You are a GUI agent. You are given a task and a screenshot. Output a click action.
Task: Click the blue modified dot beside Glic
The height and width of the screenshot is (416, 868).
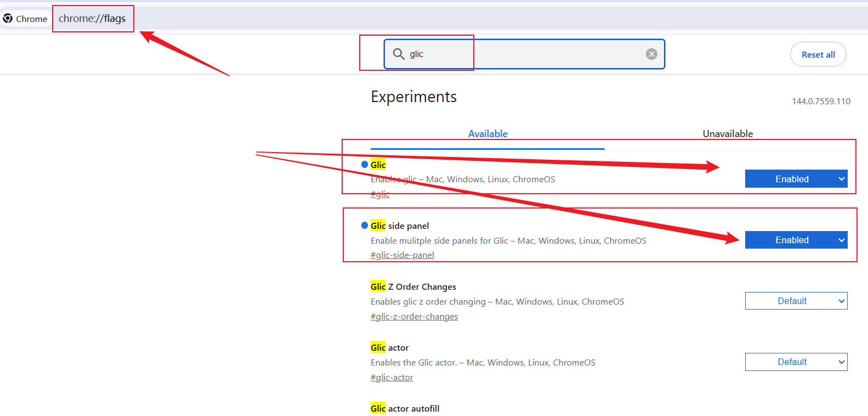pos(365,165)
